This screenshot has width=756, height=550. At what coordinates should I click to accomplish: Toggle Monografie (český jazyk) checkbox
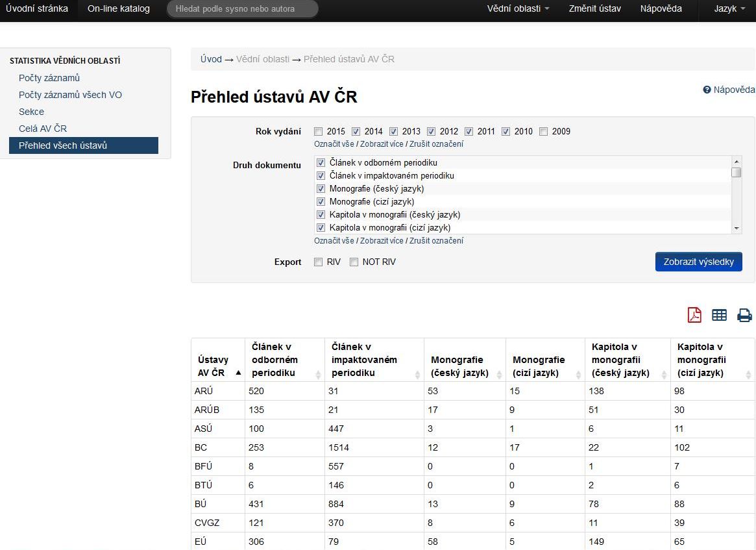321,189
